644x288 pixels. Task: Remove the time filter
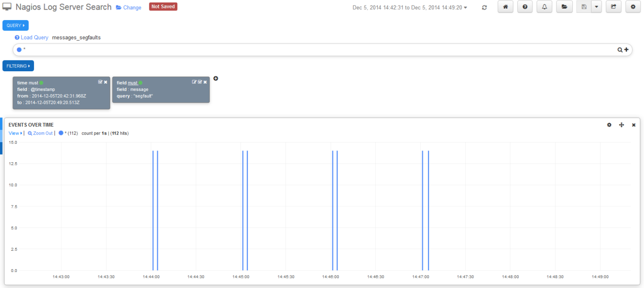tap(106, 82)
